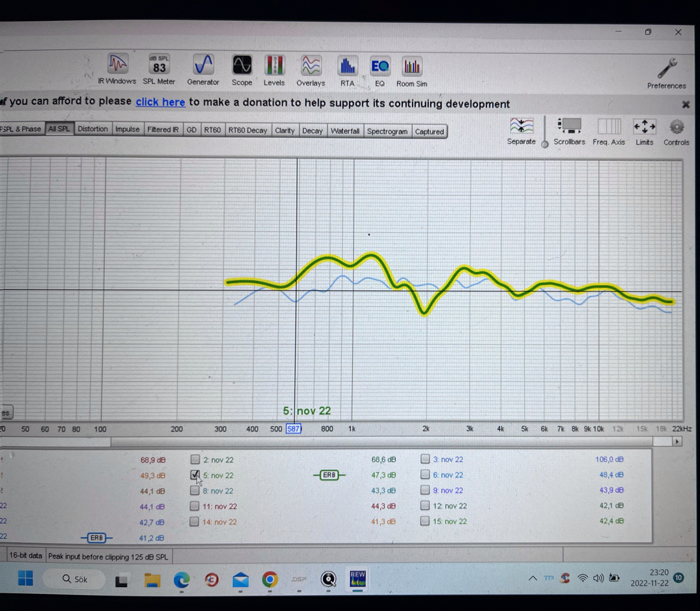
Task: Enable trace 12: nov 22 checkbox
Action: pyautogui.click(x=425, y=505)
